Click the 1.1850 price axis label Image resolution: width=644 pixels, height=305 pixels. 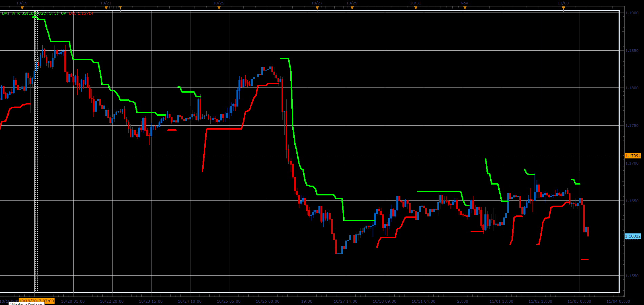(x=632, y=51)
